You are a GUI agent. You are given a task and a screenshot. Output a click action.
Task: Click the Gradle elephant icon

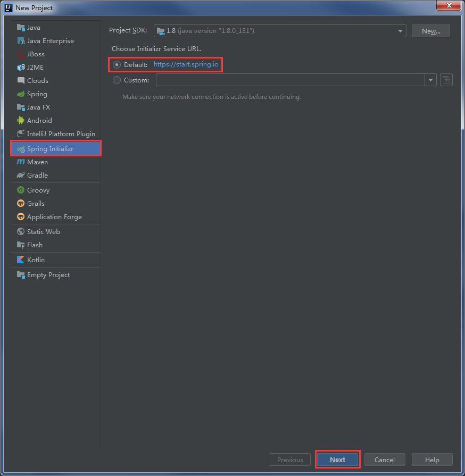tap(21, 176)
